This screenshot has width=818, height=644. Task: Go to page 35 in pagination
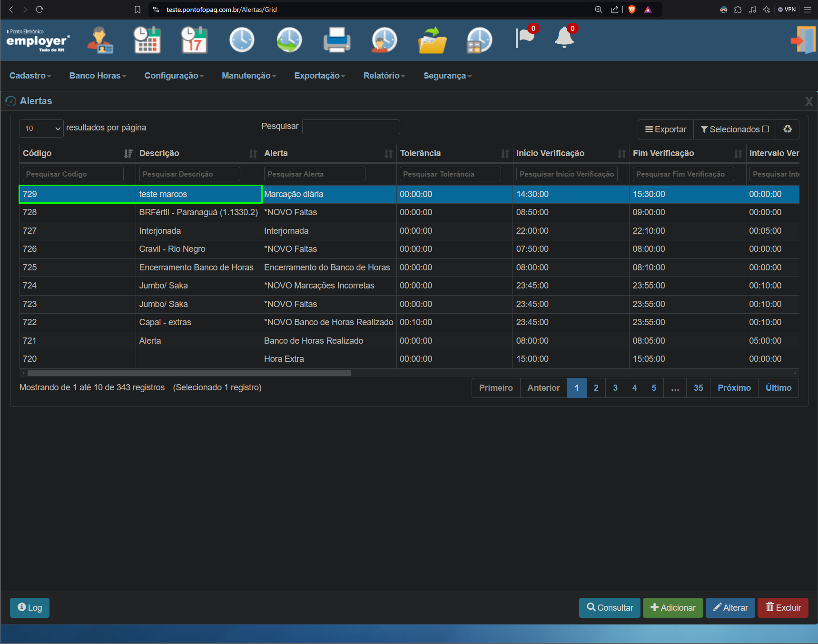(x=698, y=388)
